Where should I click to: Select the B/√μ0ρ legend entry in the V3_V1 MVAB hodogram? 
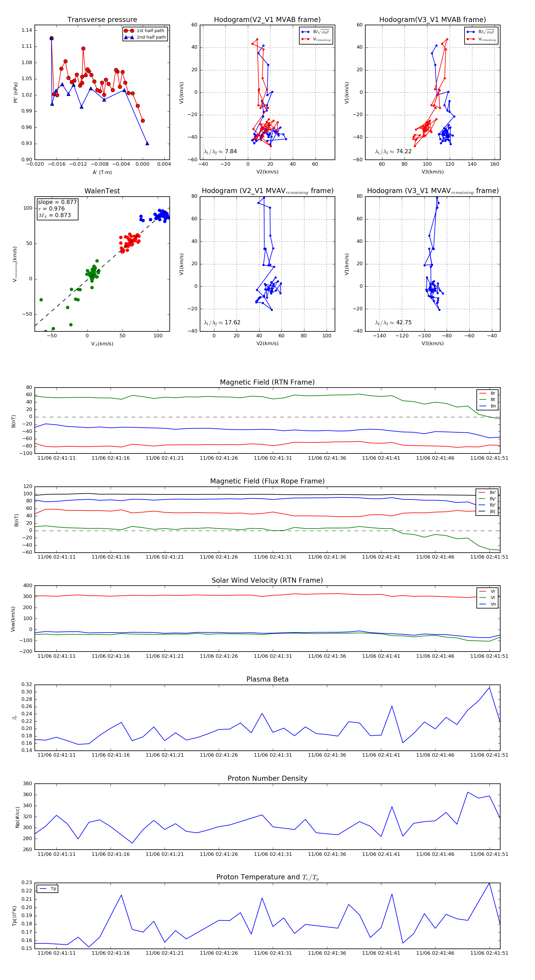point(481,32)
